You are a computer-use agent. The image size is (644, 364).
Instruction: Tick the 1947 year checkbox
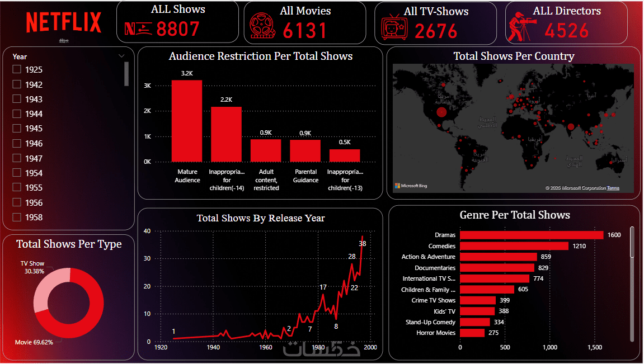(x=17, y=158)
